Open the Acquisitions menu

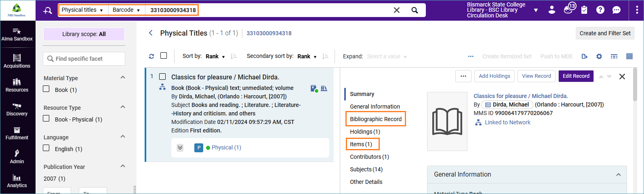(x=17, y=61)
